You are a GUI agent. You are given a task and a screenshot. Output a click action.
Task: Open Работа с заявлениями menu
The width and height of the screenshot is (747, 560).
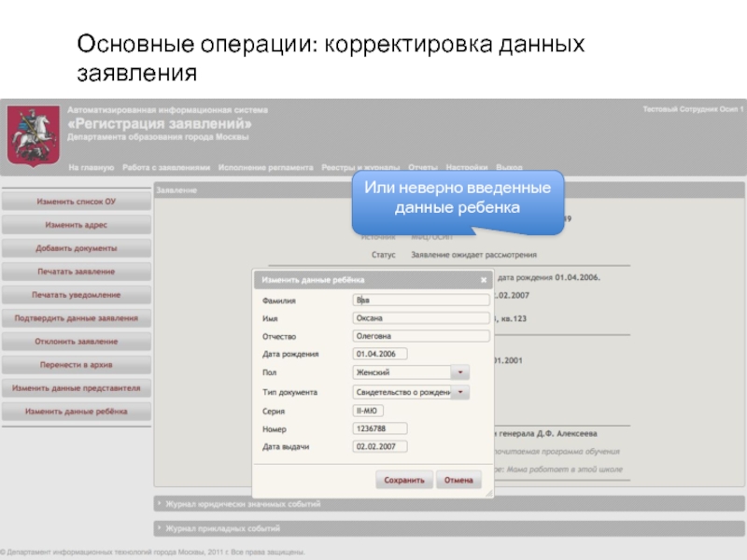click(166, 168)
